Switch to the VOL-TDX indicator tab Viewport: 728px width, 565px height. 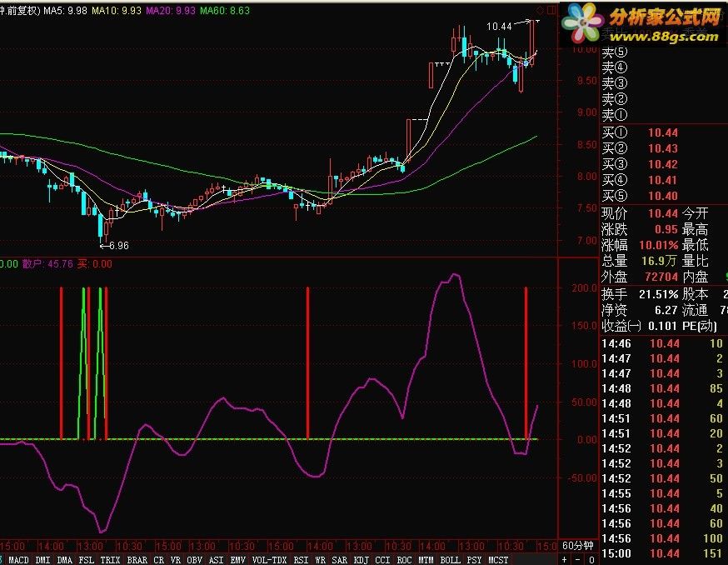tap(269, 560)
